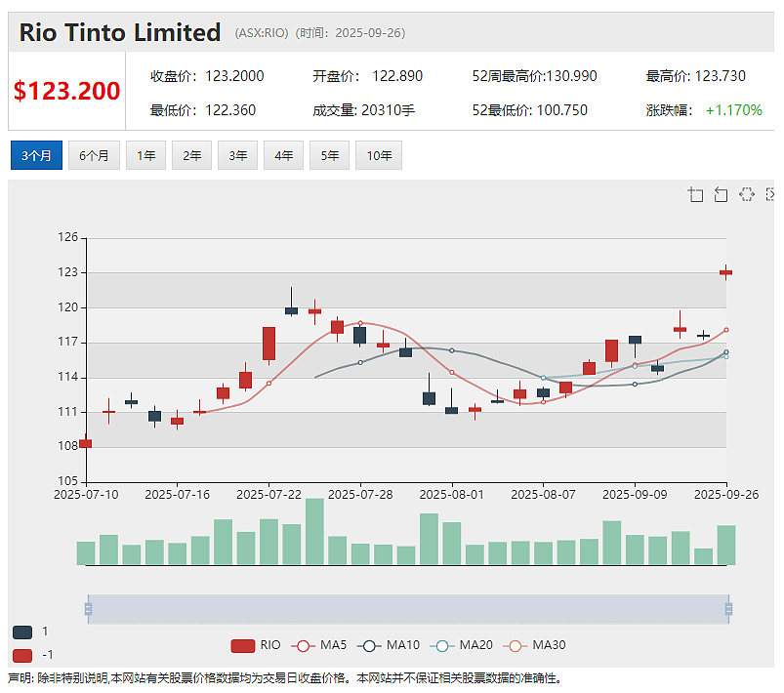Click the 52周最高价:130.990 value

pyautogui.click(x=534, y=76)
